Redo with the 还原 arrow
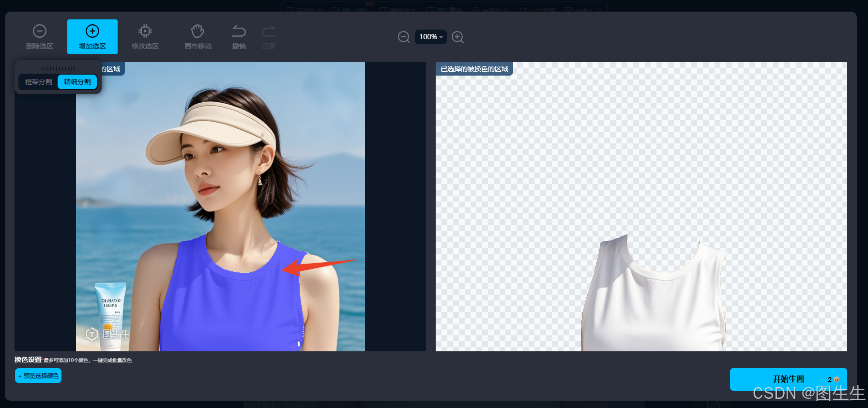The image size is (868, 408). 269,37
